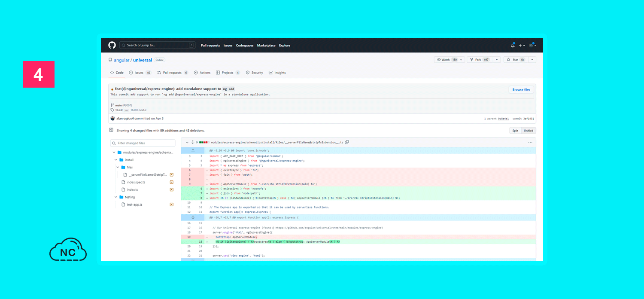The height and width of the screenshot is (299, 644).
Task: Open the 16.0.0 tag link
Action: click(x=119, y=110)
